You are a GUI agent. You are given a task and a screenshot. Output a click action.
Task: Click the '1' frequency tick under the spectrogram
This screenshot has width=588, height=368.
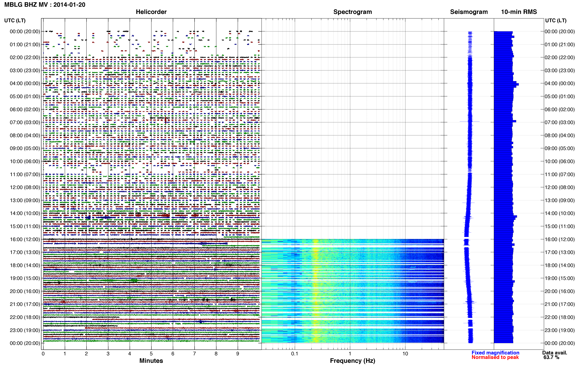[x=350, y=354]
